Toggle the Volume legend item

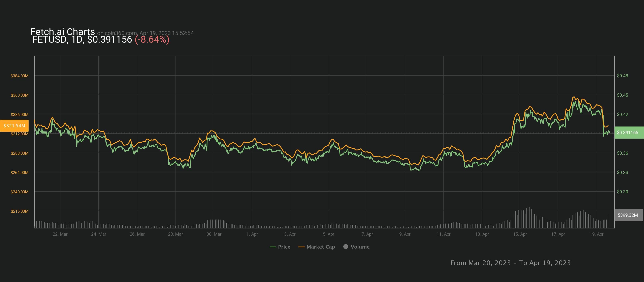point(360,247)
